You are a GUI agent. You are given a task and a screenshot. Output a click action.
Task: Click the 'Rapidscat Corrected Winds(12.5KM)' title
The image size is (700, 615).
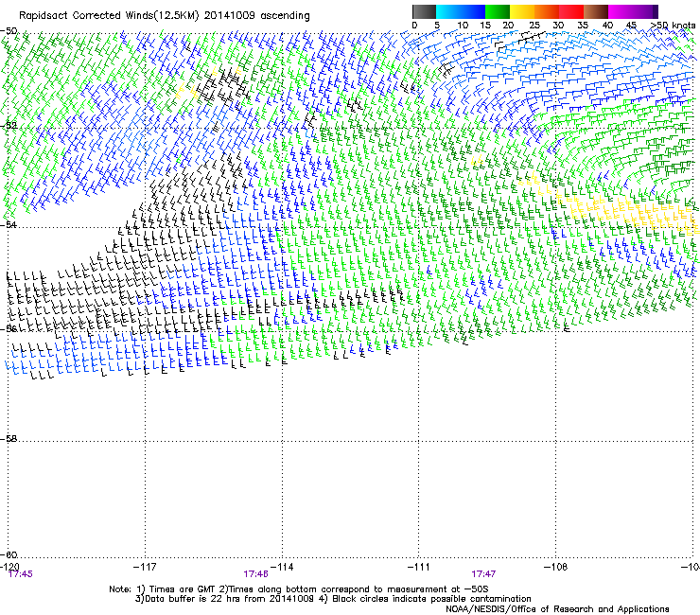pos(109,16)
